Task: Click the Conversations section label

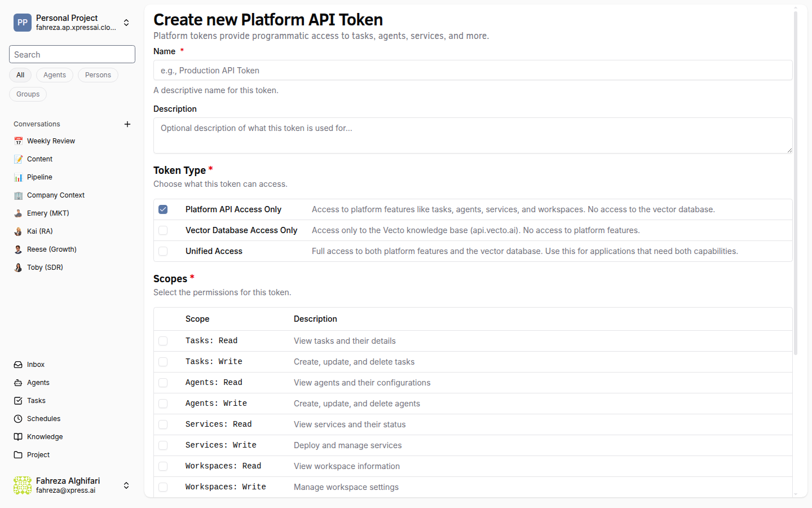Action: (37, 124)
